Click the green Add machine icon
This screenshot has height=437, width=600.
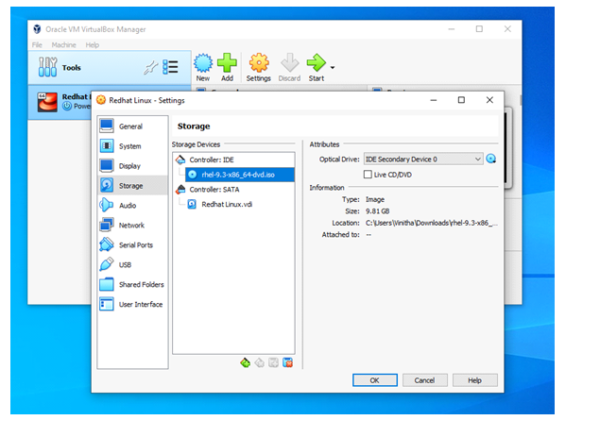coord(228,64)
